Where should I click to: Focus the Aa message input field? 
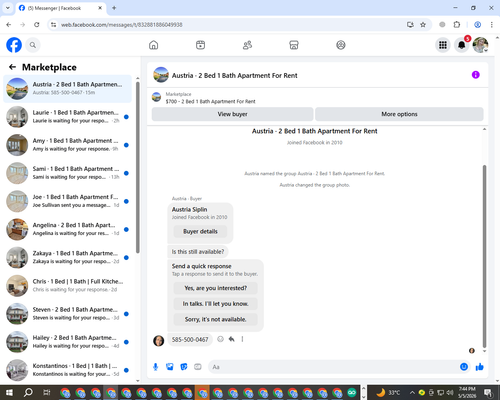point(333,367)
